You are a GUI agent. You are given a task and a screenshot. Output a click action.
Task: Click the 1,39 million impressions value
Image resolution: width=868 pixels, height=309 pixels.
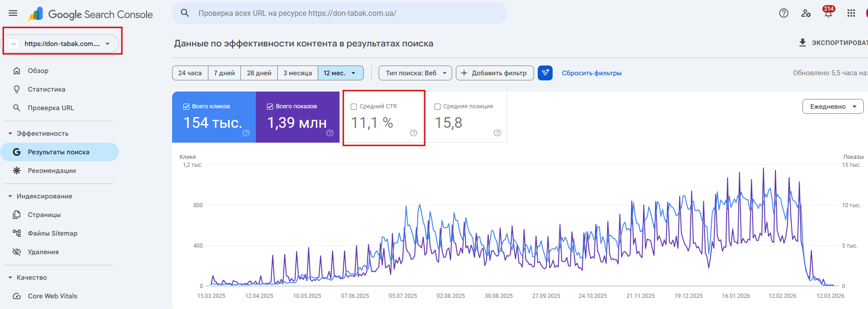tap(297, 123)
